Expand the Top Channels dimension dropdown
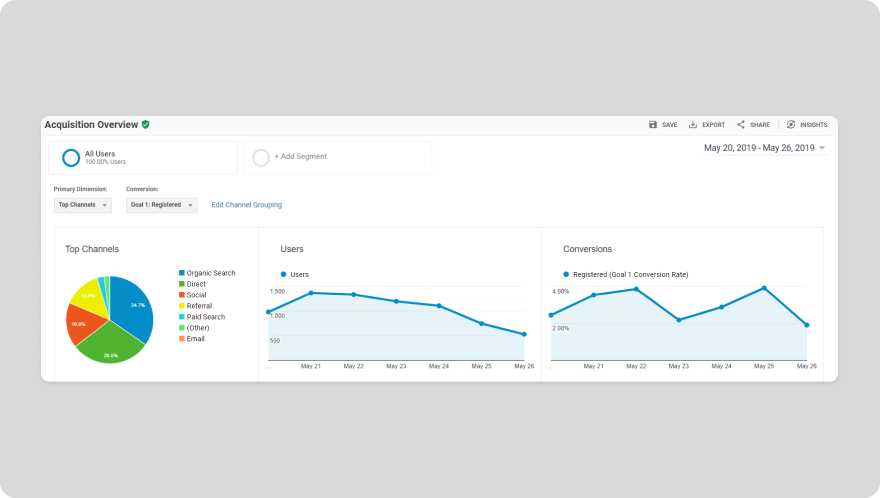Image resolution: width=880 pixels, height=498 pixels. pyautogui.click(x=83, y=205)
